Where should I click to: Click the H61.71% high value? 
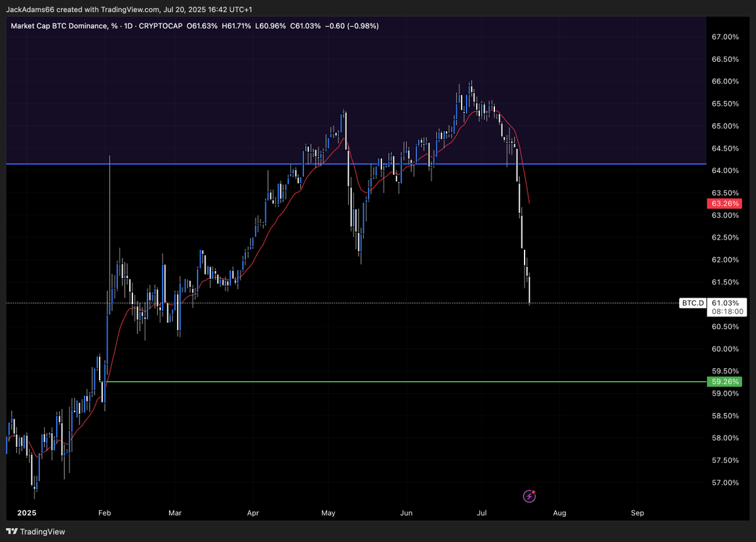tap(236, 26)
